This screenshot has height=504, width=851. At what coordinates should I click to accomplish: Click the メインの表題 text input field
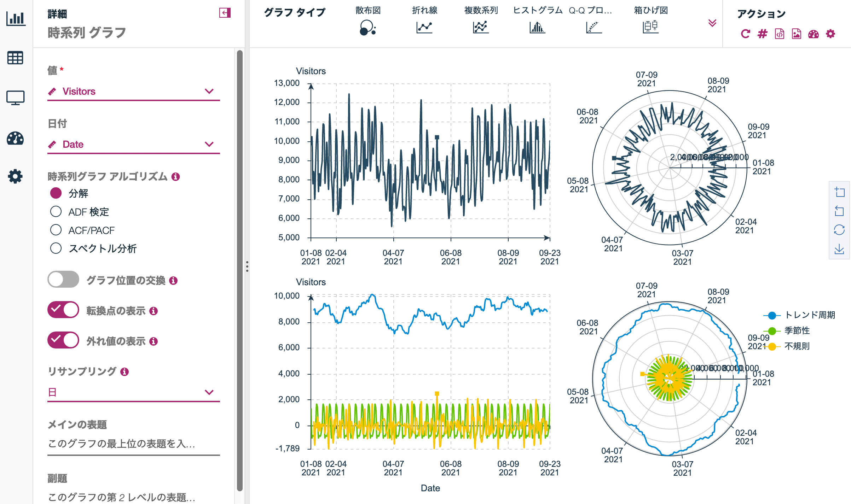(134, 444)
